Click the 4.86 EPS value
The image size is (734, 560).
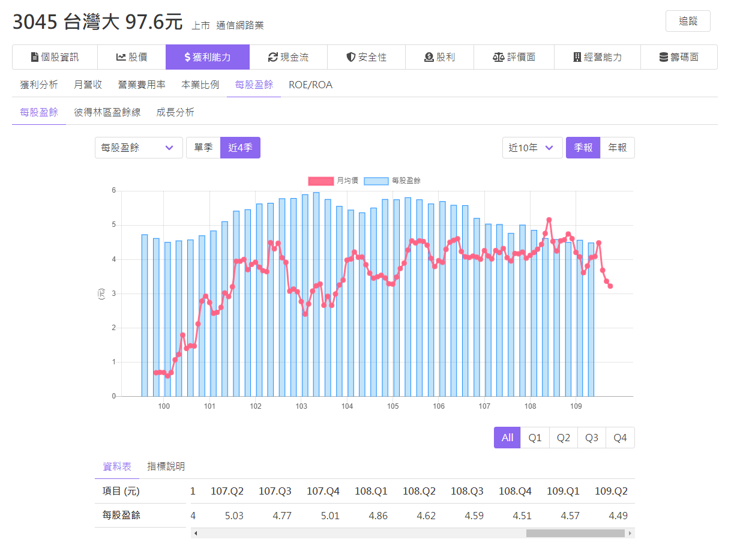378,516
